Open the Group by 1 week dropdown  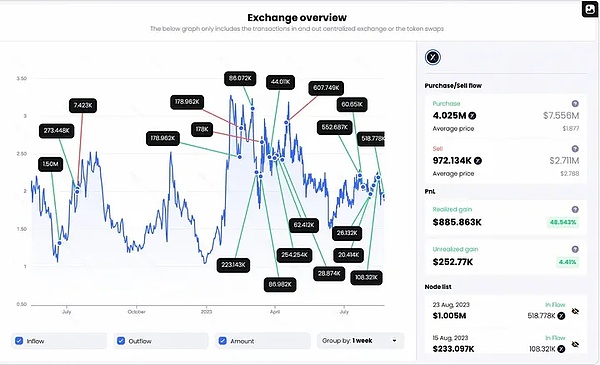(x=360, y=341)
